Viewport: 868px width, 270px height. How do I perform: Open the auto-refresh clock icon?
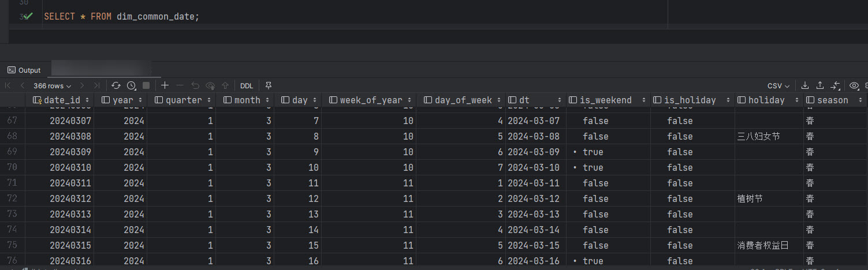click(131, 85)
